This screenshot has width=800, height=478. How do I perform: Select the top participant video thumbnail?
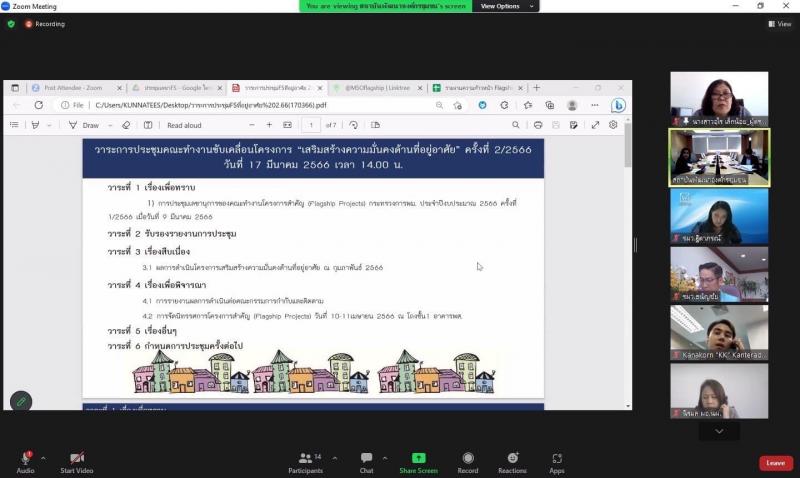coord(719,99)
